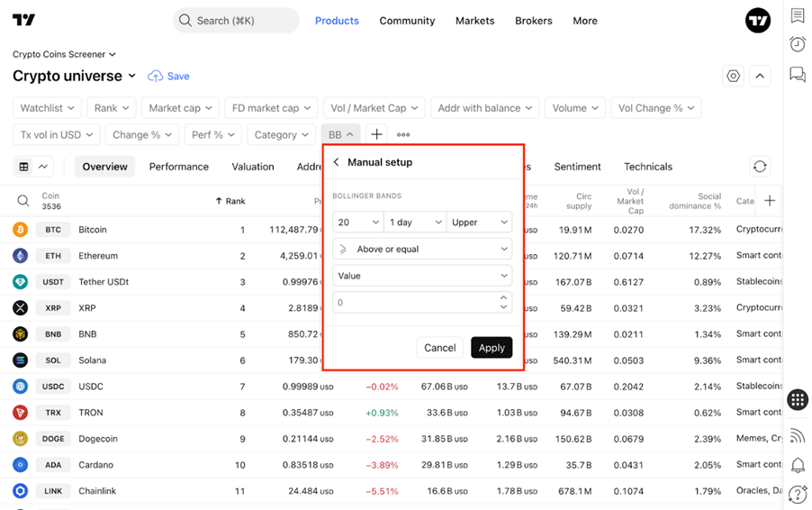Open the chats icon in right sidebar

[798, 74]
